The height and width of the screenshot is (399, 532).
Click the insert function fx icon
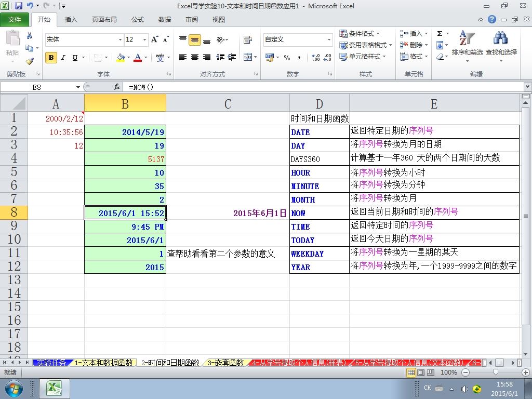117,87
